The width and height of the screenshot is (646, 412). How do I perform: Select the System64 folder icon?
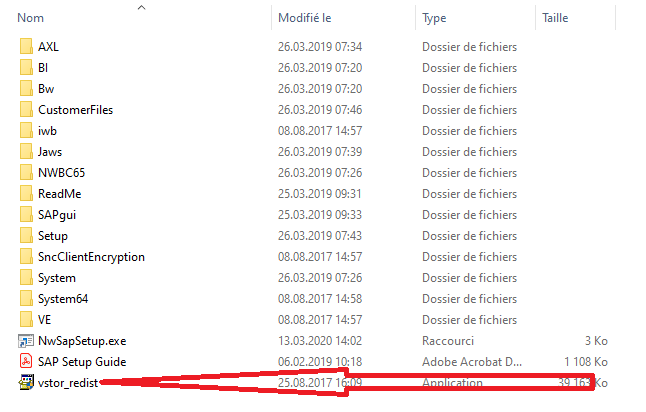tap(26, 299)
